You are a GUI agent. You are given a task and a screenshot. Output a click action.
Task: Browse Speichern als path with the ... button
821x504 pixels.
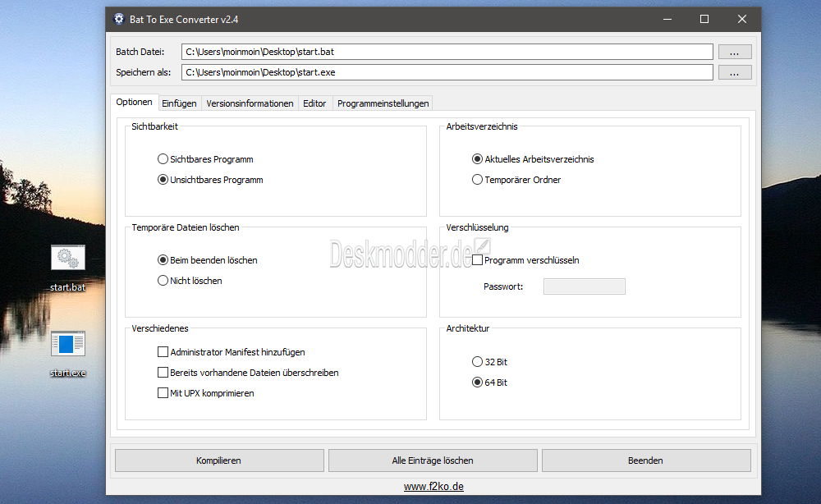point(735,72)
